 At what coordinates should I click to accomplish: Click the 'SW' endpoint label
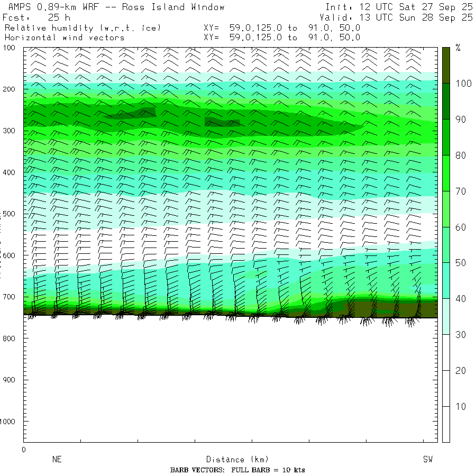(x=428, y=459)
